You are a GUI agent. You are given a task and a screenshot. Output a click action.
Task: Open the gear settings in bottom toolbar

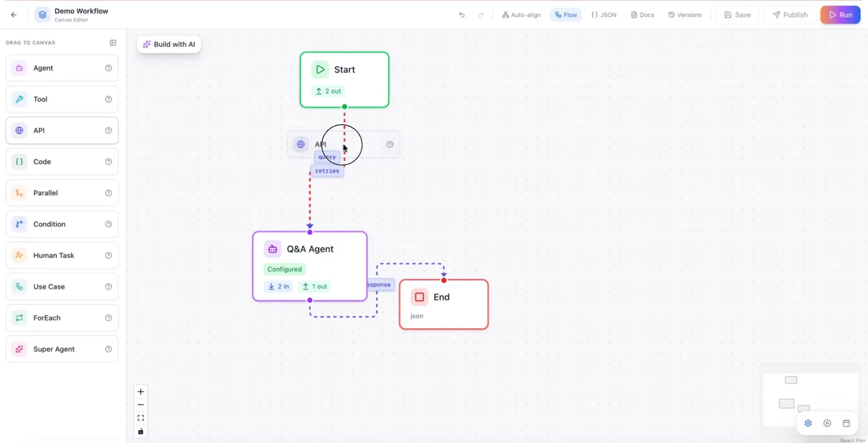(808, 423)
